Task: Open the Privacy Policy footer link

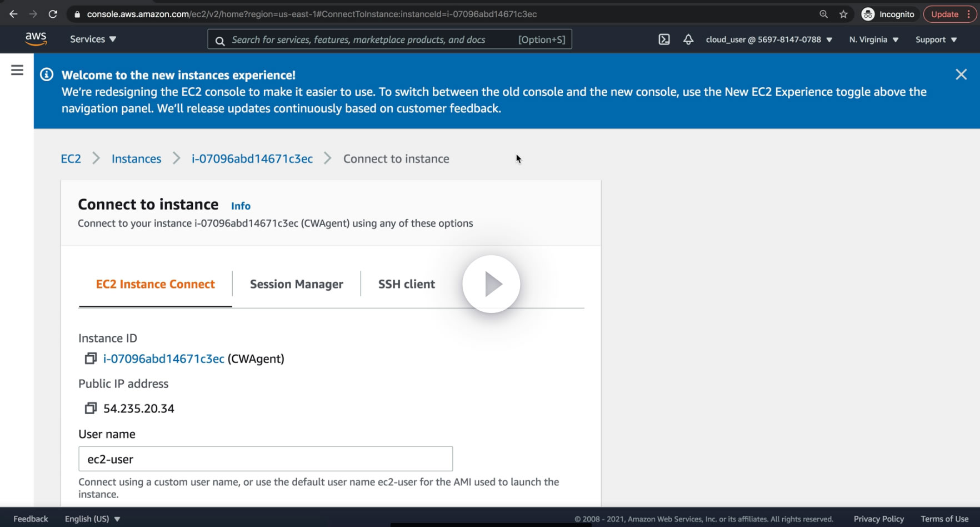Action: 879,519
